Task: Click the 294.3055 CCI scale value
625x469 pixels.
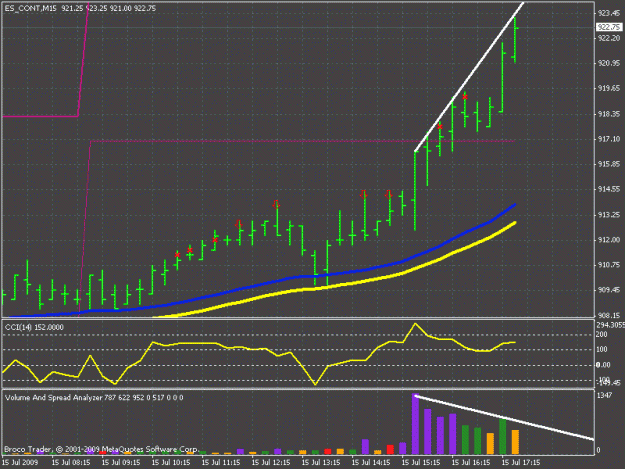Action: point(610,325)
